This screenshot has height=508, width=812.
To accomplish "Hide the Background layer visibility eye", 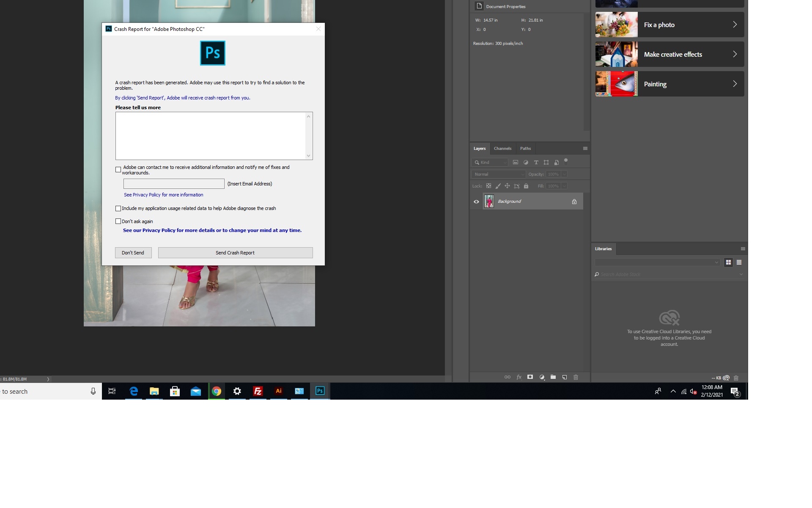I will point(476,202).
